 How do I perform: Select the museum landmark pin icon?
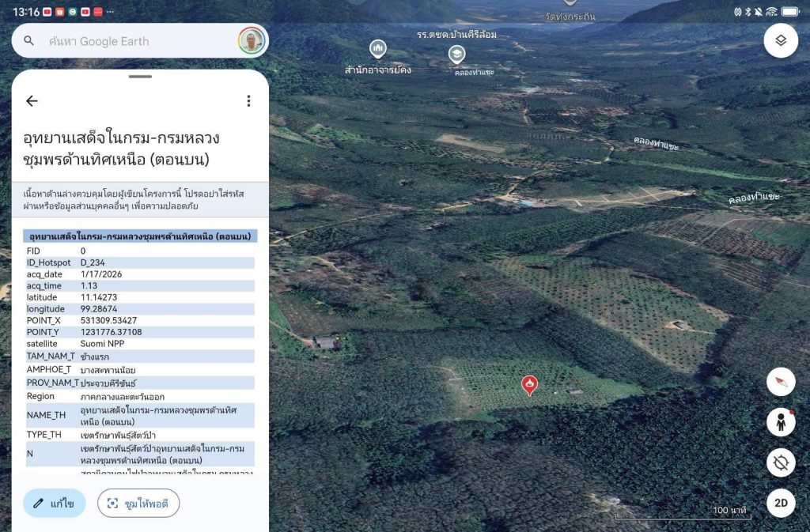tap(378, 49)
